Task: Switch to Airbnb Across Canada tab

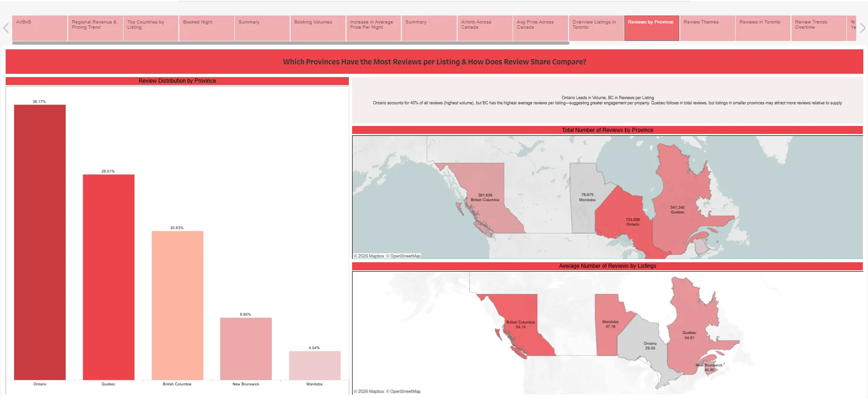Action: 485,28
